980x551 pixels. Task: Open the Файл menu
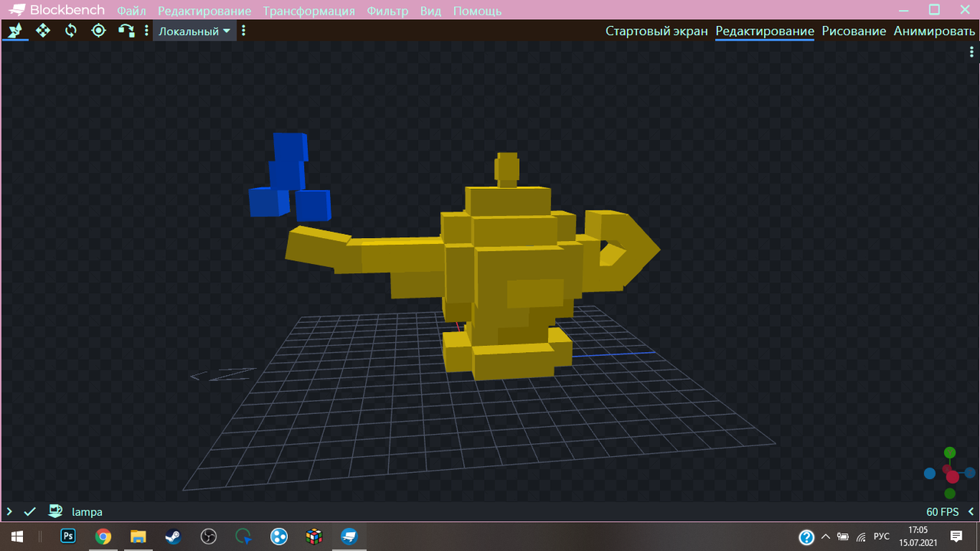point(131,11)
